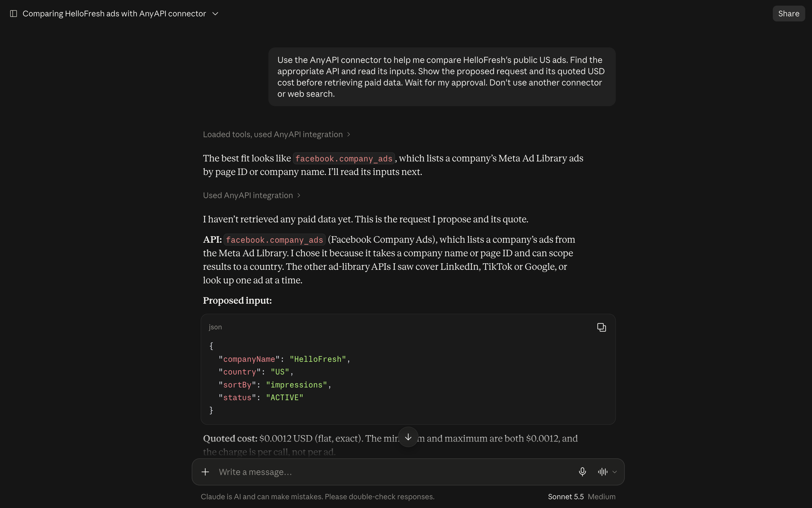This screenshot has height=508, width=812.
Task: Click the 'Quoted cost:' label
Action: [230, 439]
